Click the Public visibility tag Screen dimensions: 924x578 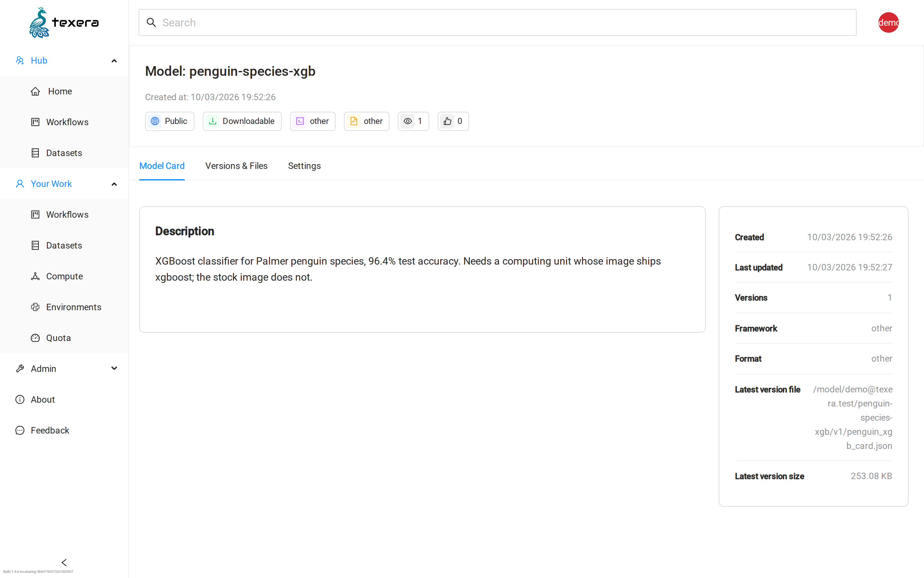coord(169,121)
